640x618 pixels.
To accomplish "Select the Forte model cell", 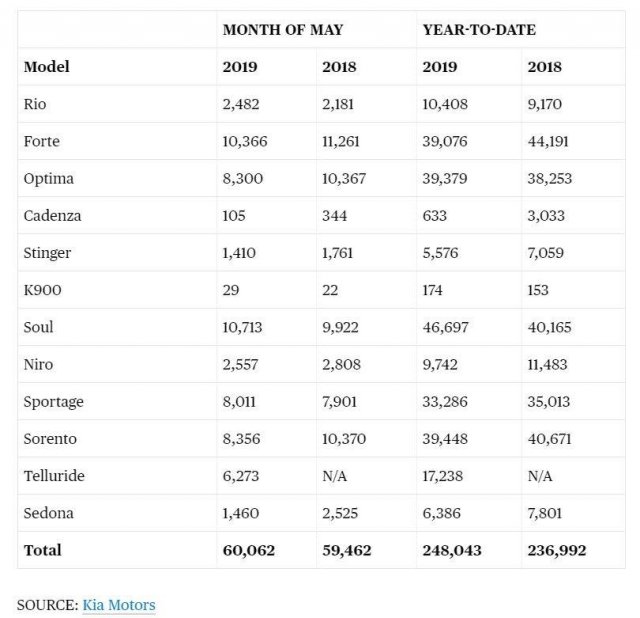I will [41, 141].
